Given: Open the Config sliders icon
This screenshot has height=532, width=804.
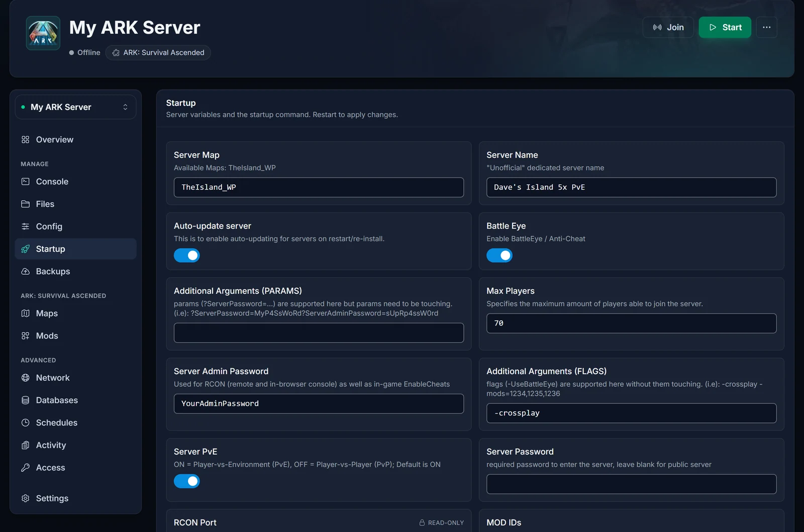Looking at the screenshot, I should pos(26,227).
